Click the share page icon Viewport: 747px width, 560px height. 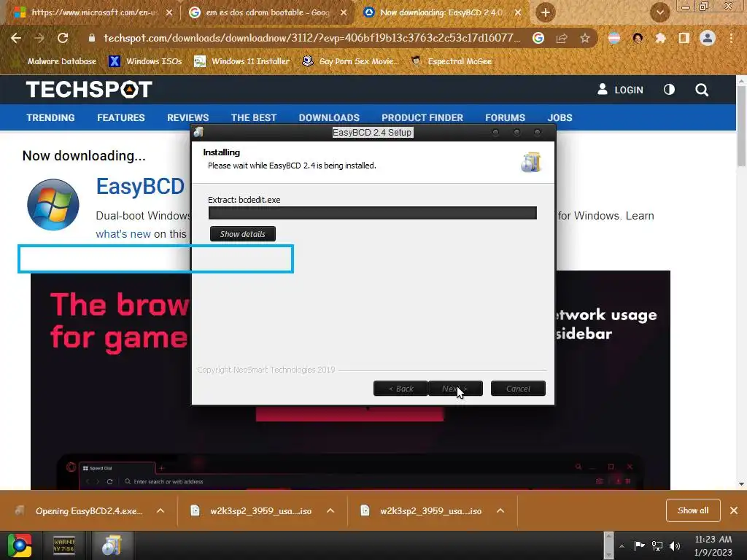click(562, 38)
